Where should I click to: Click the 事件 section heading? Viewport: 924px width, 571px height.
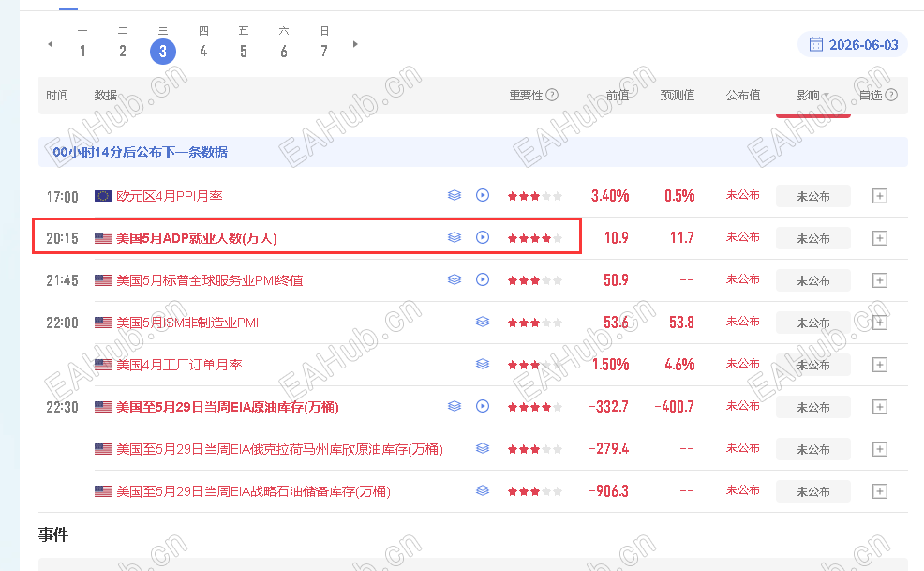click(53, 534)
